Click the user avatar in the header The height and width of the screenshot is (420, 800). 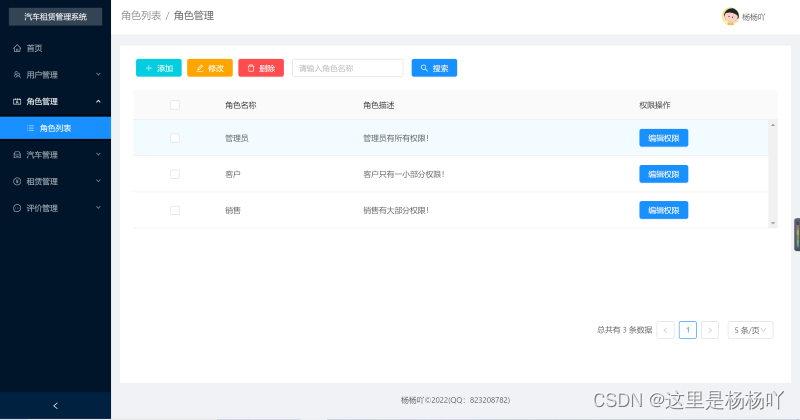730,16
